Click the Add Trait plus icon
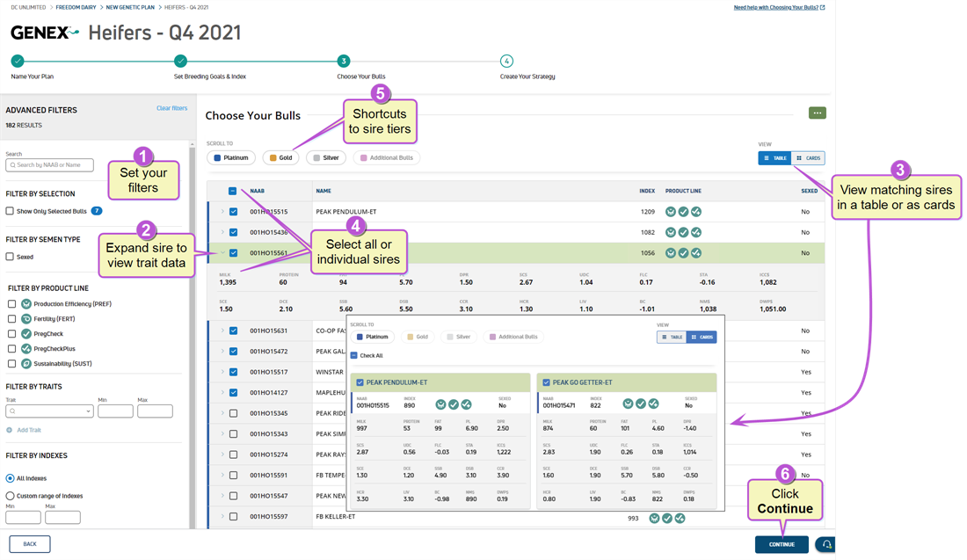967x560 pixels. (x=11, y=430)
